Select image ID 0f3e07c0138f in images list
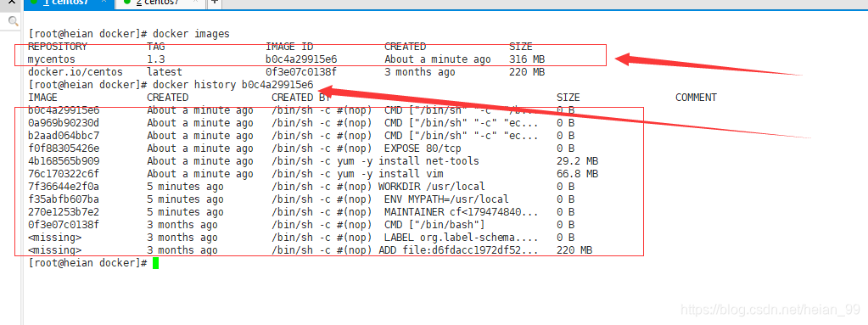Image resolution: width=868 pixels, height=325 pixels. point(301,72)
